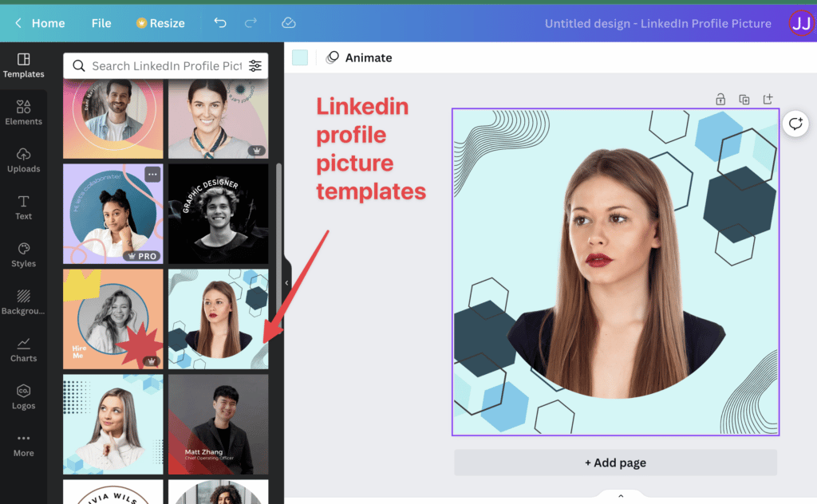Open the Templates sidebar tab
Image resolution: width=817 pixels, height=504 pixels.
(23, 65)
